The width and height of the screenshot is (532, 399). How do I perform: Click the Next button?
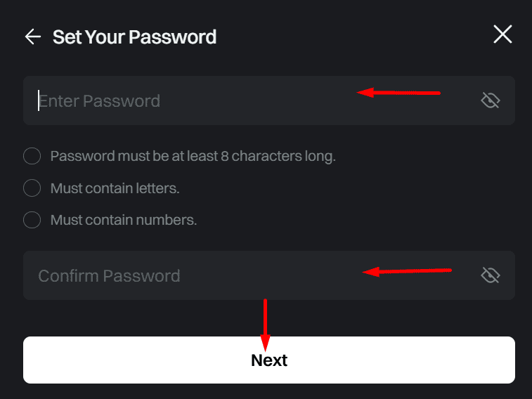coord(269,360)
